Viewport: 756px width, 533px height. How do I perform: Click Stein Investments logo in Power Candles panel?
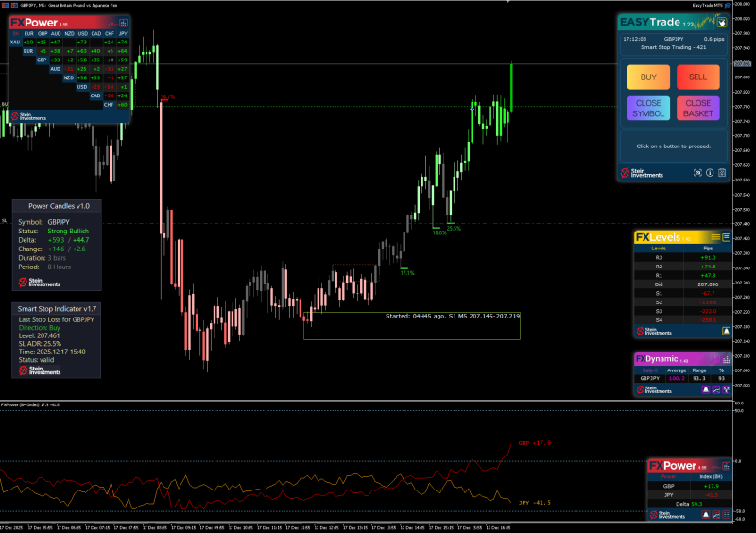point(40,283)
